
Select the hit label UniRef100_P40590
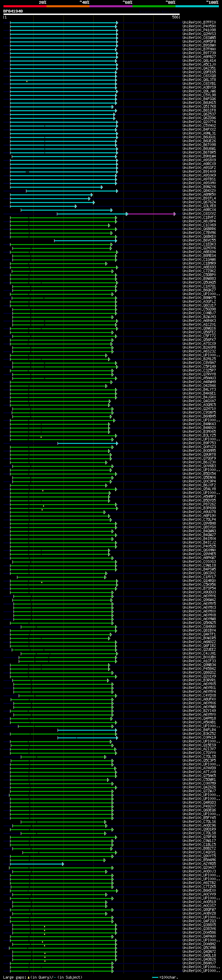199,26
